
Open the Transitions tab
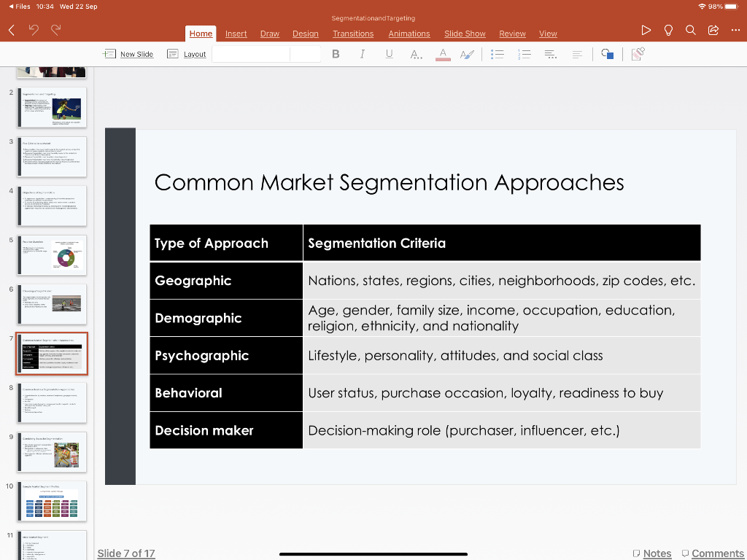pos(353,34)
